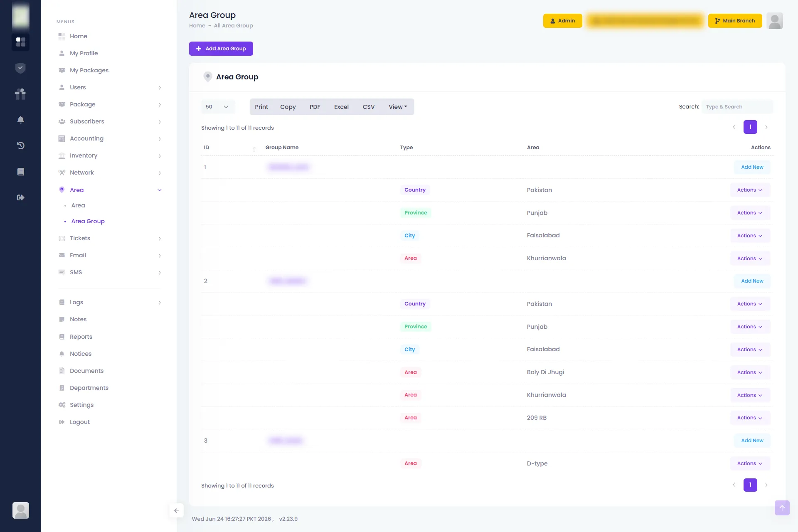Click the Add Area Group button
798x532 pixels.
221,49
